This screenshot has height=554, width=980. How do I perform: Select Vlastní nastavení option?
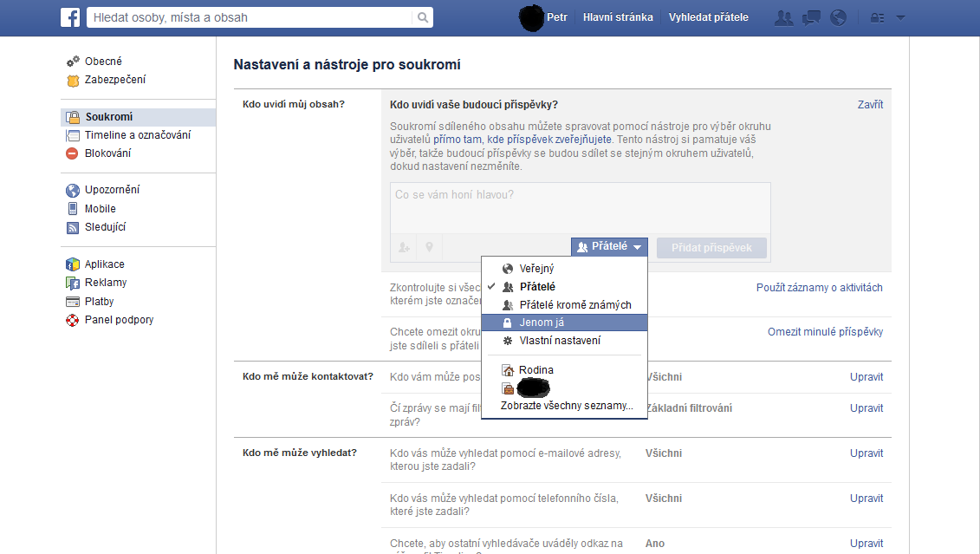[564, 341]
